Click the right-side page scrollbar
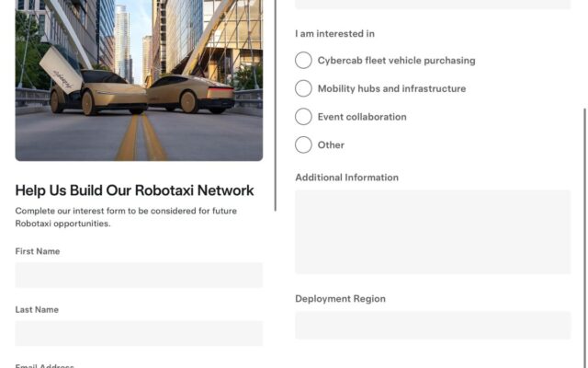This screenshot has height=368, width=588. click(x=584, y=236)
